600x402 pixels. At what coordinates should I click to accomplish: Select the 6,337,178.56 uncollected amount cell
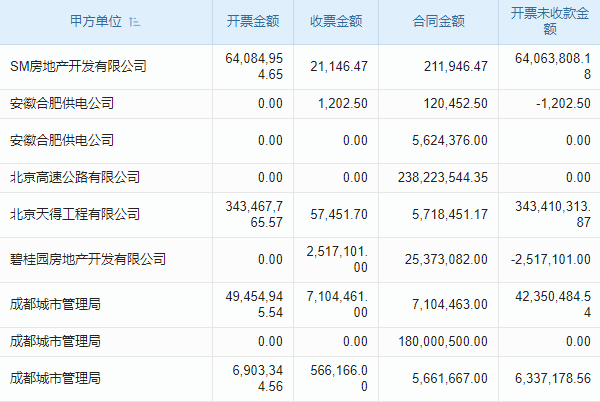[551, 378]
